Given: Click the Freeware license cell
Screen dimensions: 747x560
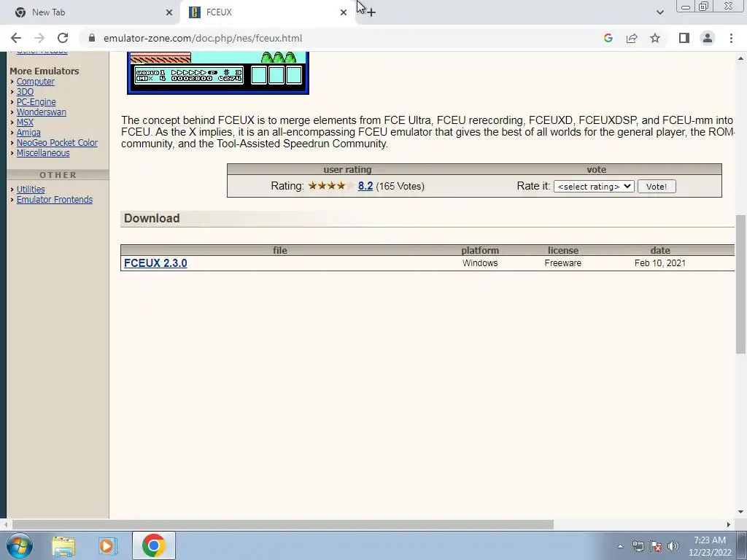Looking at the screenshot, I should (x=562, y=263).
